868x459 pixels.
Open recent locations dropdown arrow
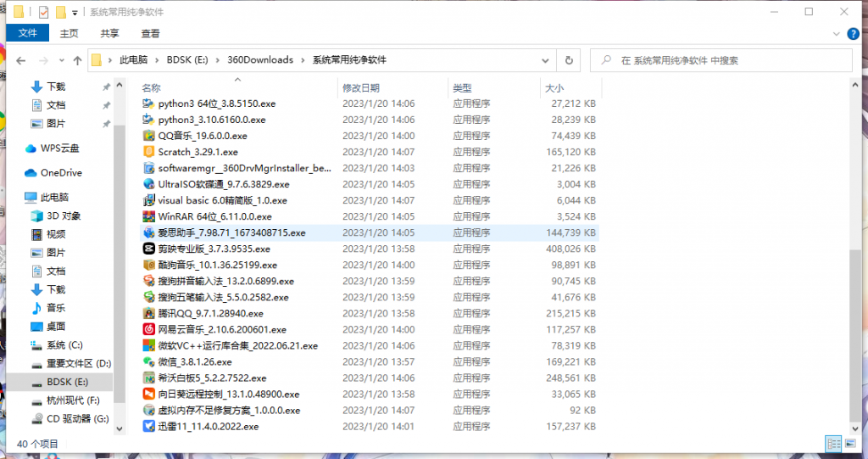[x=61, y=60]
